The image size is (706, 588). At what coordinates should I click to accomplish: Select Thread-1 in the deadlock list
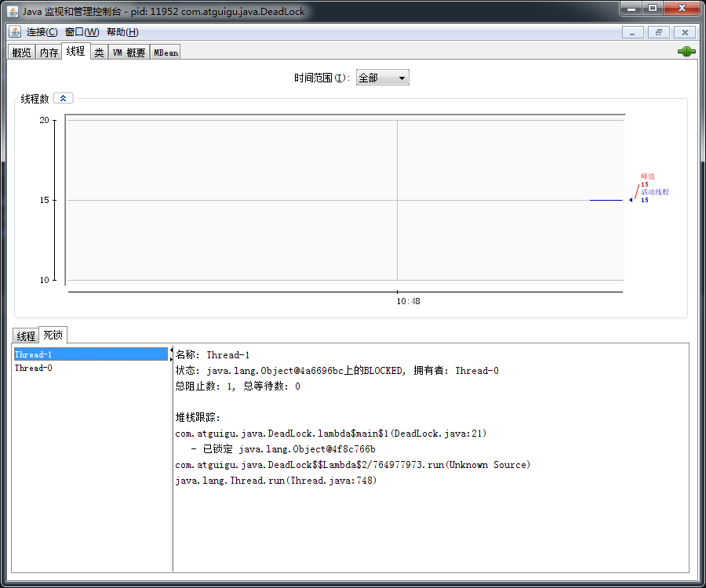click(x=34, y=355)
